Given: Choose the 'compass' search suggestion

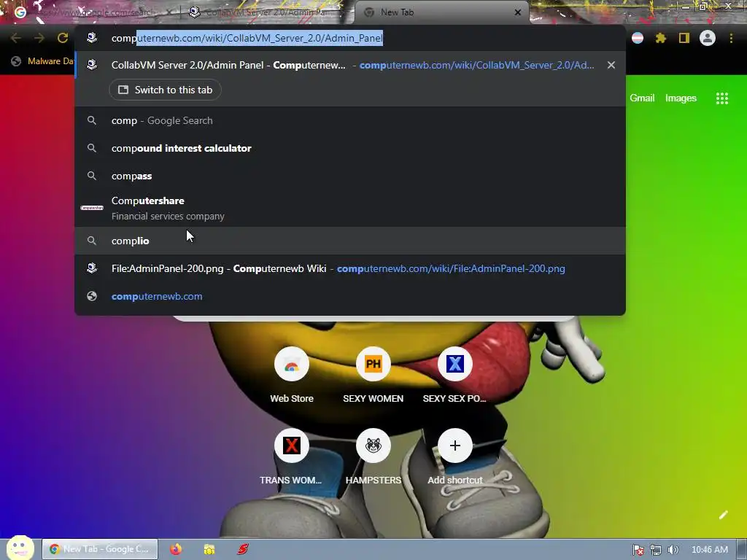Looking at the screenshot, I should [x=350, y=176].
